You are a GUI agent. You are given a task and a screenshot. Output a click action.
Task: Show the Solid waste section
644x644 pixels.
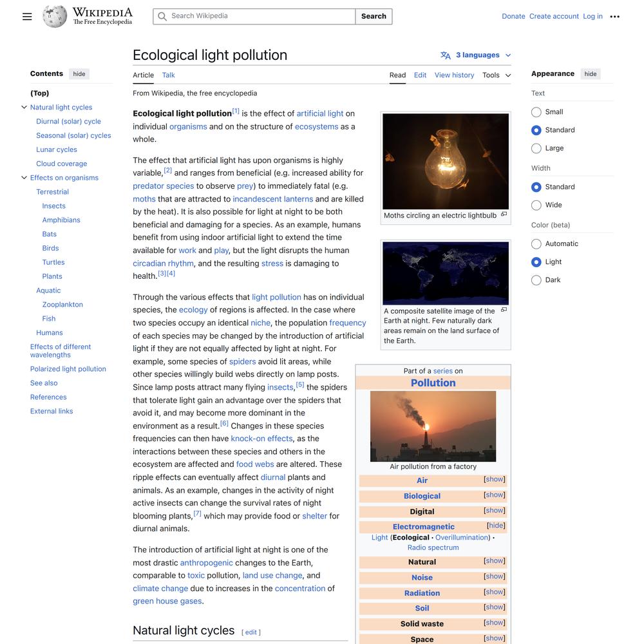(495, 623)
